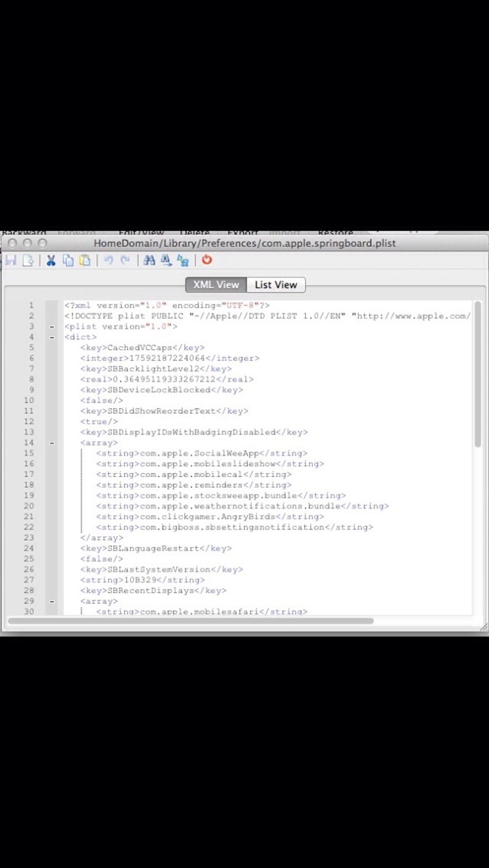
Task: Undo the last edit
Action: tap(108, 260)
